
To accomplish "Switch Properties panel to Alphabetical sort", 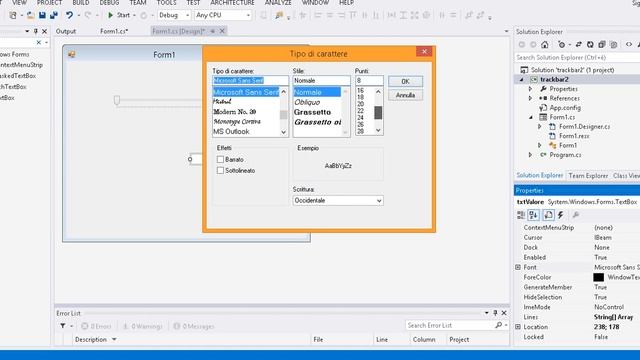I will pyautogui.click(x=534, y=215).
